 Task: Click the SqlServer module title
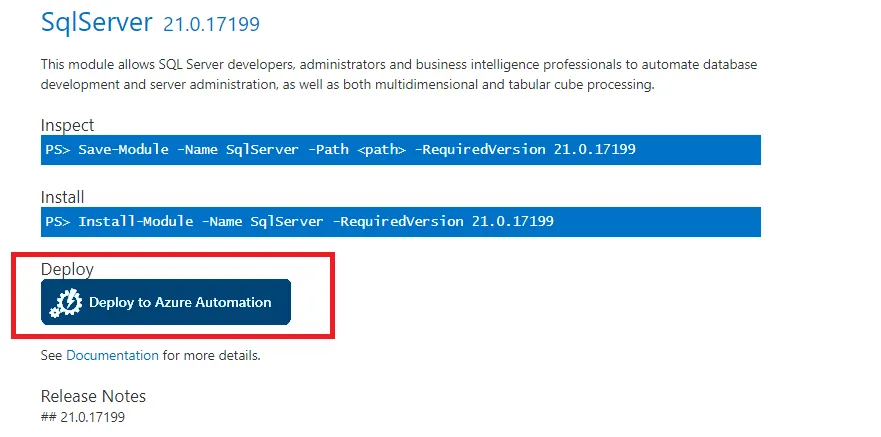[97, 21]
